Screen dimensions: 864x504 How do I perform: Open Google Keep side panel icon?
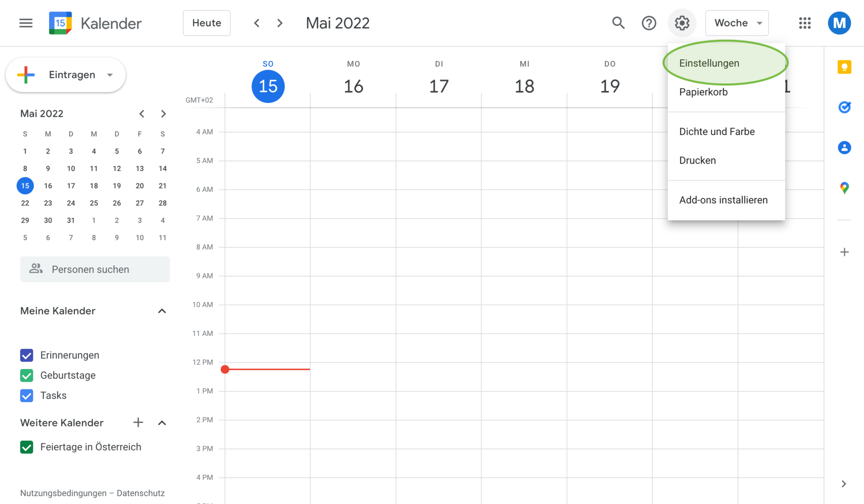point(844,67)
